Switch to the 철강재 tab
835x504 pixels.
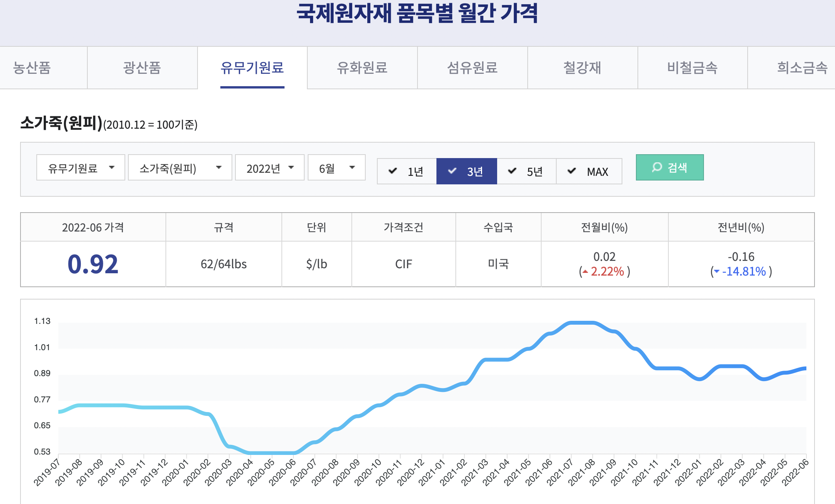582,68
